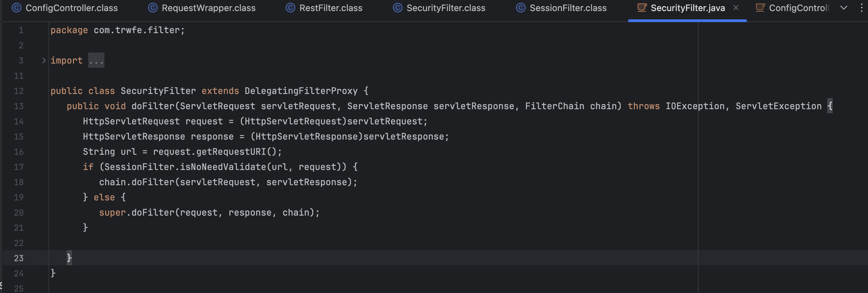
Task: Click the SessionFilter.class class icon
Action: (x=521, y=8)
